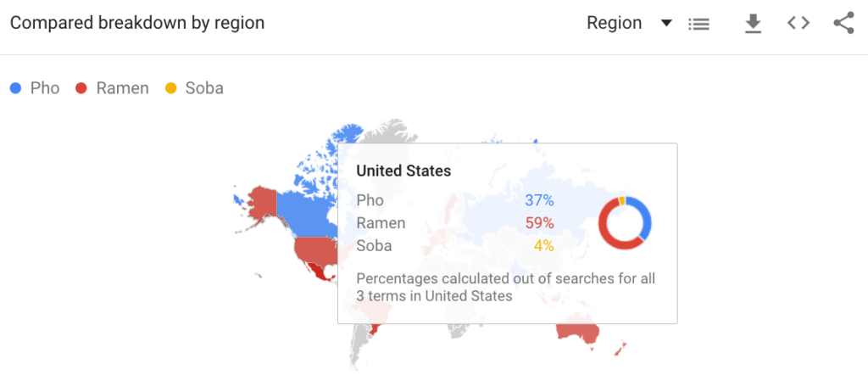Click the donut chart in the tooltip
The height and width of the screenshot is (381, 868).
625,223
